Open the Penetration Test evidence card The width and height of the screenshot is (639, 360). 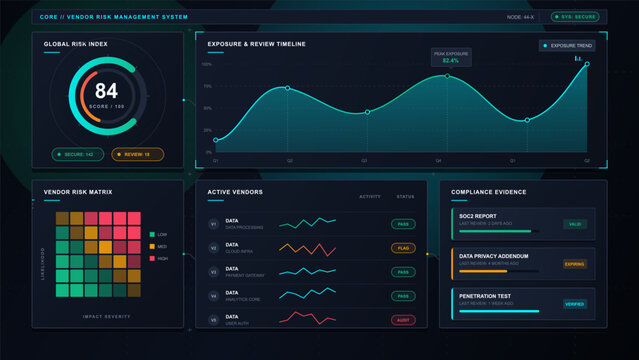pyautogui.click(x=523, y=304)
